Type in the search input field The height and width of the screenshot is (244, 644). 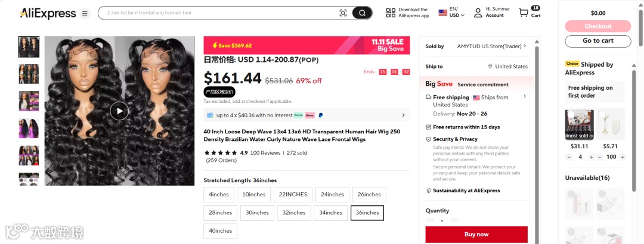click(x=215, y=12)
